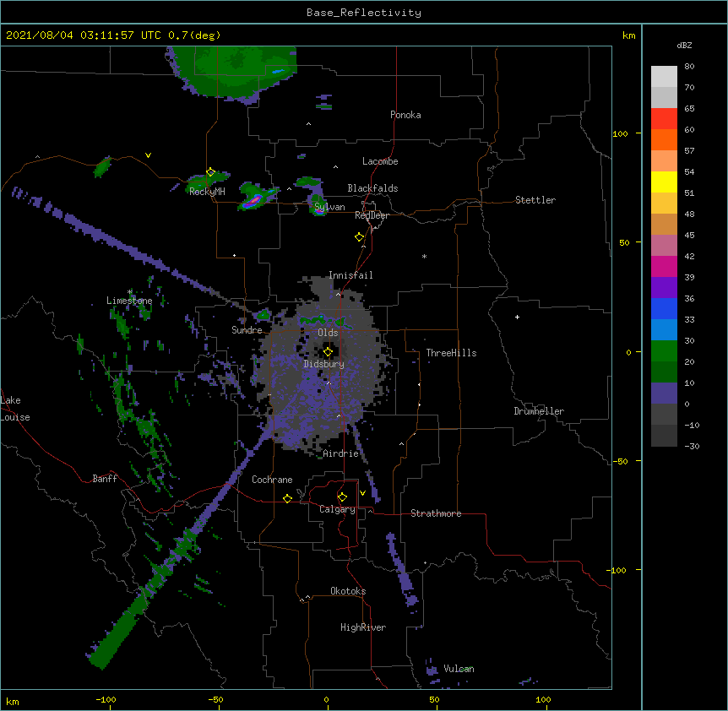Click the Airdrie label
The image size is (728, 711).
pos(341,453)
